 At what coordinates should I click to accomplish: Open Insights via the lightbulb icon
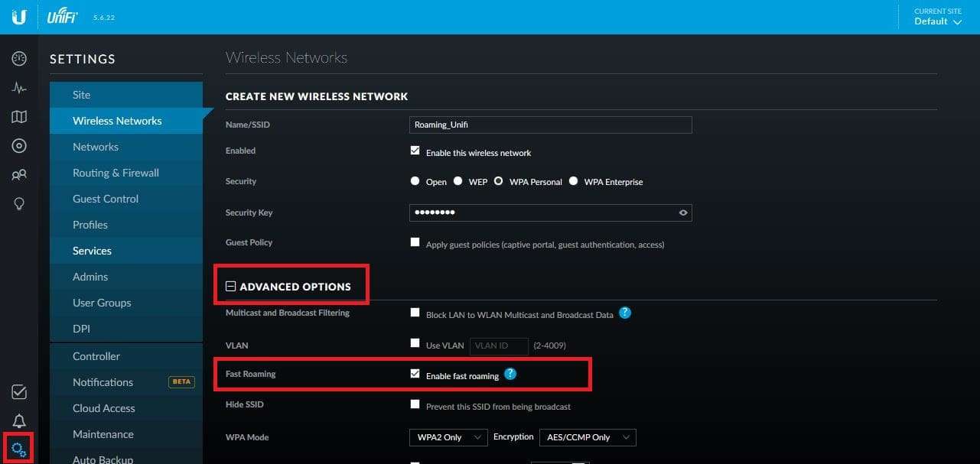(x=18, y=203)
